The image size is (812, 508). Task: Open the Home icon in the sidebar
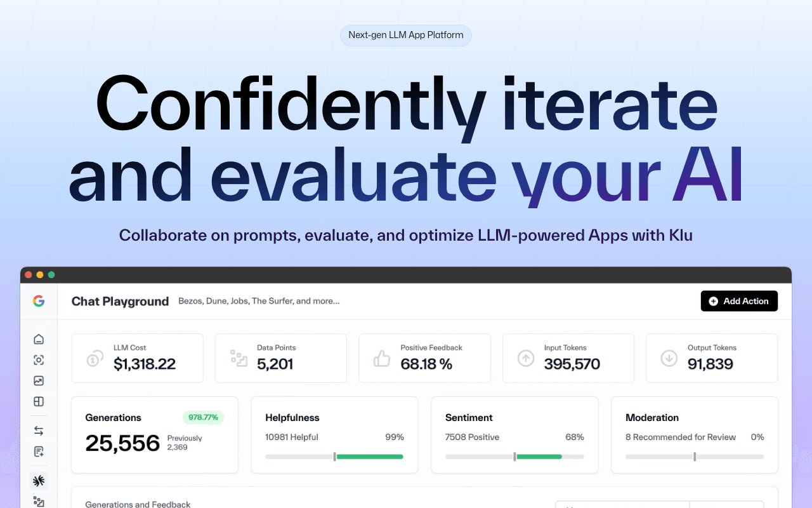click(x=39, y=339)
